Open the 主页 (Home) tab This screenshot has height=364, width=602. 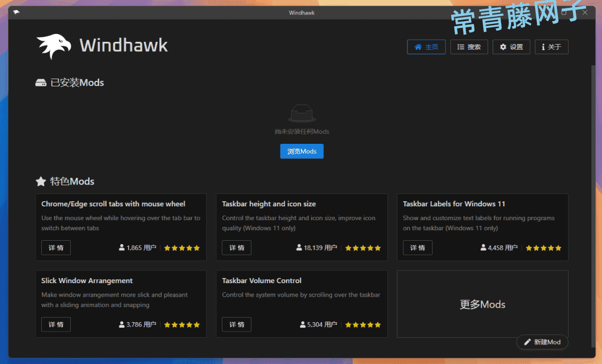(x=426, y=47)
